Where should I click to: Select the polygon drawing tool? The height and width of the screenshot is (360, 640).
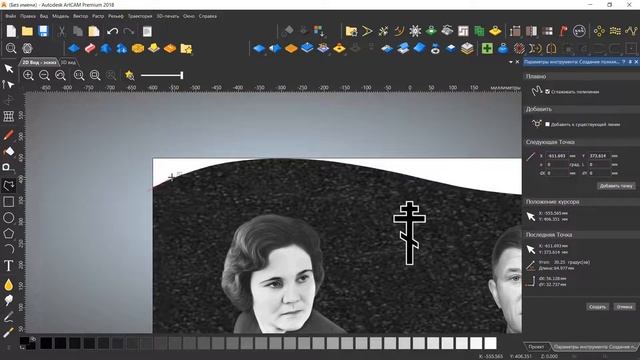click(9, 233)
